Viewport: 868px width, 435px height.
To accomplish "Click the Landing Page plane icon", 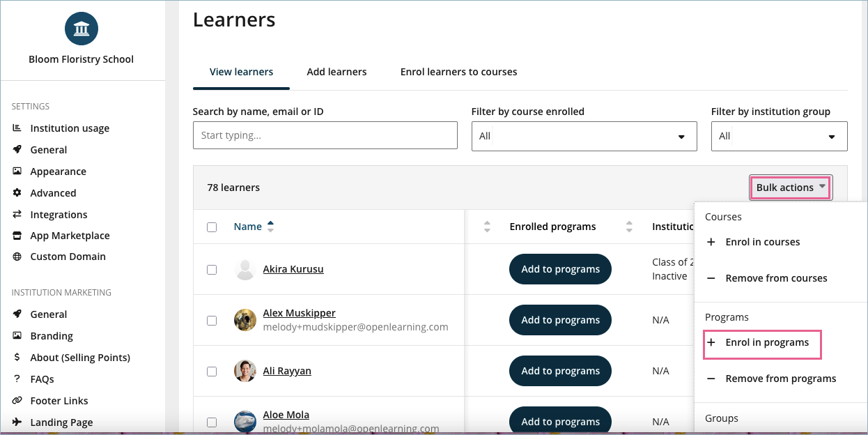I will click(x=17, y=422).
